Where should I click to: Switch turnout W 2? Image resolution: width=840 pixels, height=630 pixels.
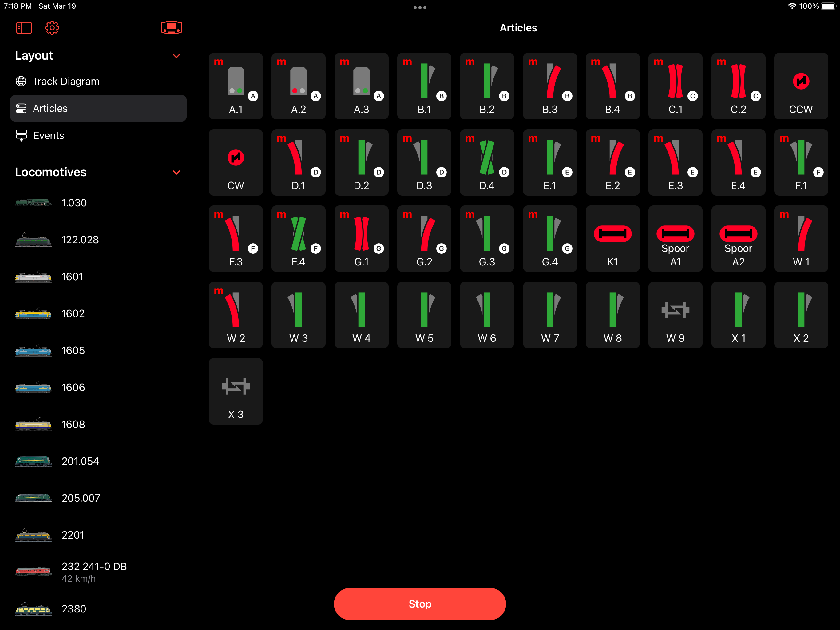tap(236, 315)
